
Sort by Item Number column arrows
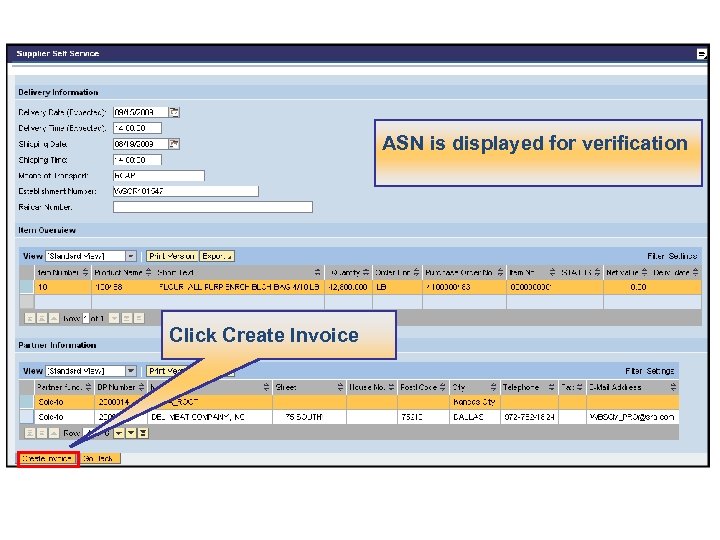(86, 272)
